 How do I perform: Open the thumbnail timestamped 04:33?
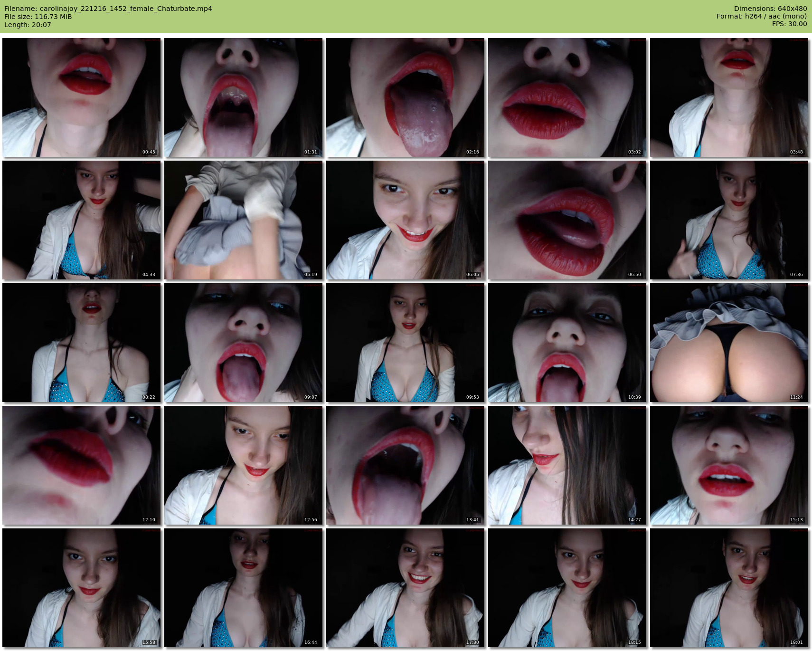pyautogui.click(x=81, y=220)
